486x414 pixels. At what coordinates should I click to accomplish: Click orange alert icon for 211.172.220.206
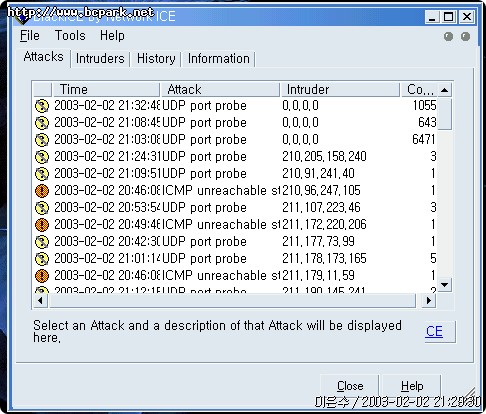(42, 225)
